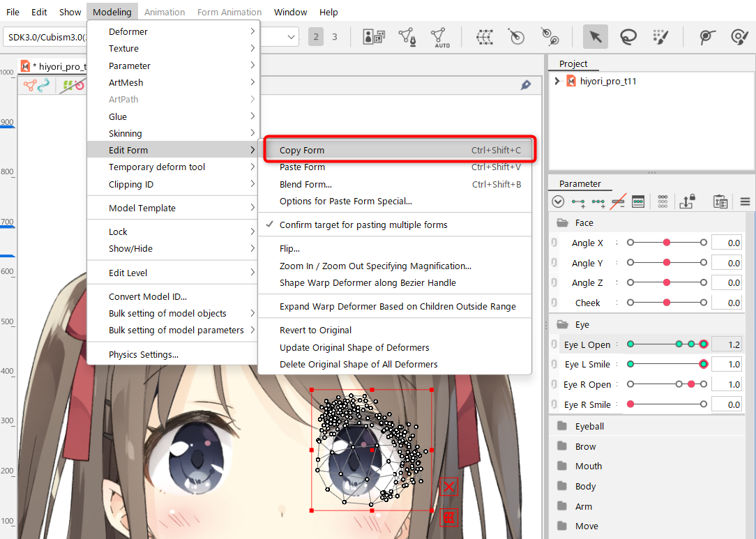Click the add two keys icon
The width and height of the screenshot is (756, 539).
578,202
